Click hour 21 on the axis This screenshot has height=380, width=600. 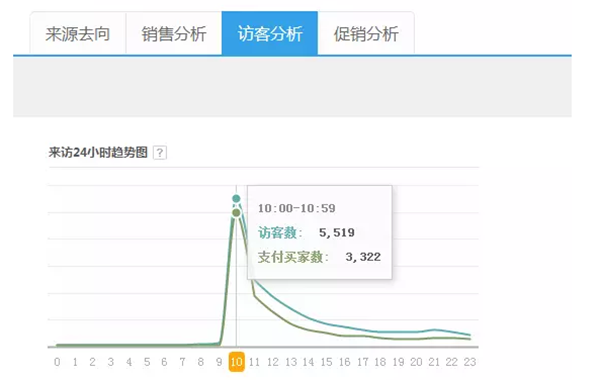click(434, 362)
